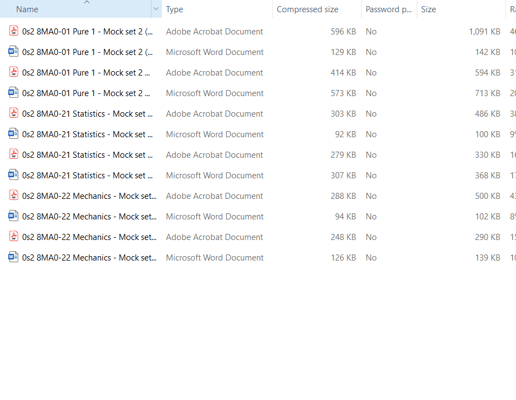The image size is (516, 400).
Task: Click Microsoft Word Document type in the 94 KB row
Action: click(x=215, y=217)
